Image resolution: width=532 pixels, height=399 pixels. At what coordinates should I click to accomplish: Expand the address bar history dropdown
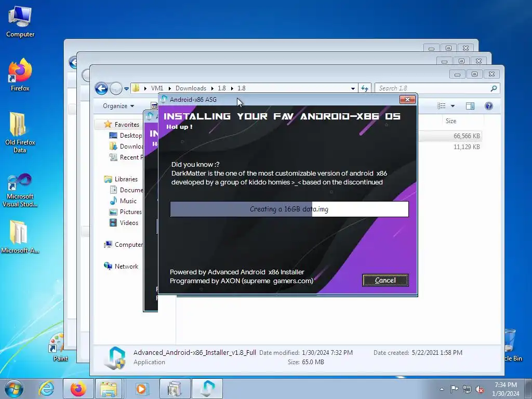353,88
